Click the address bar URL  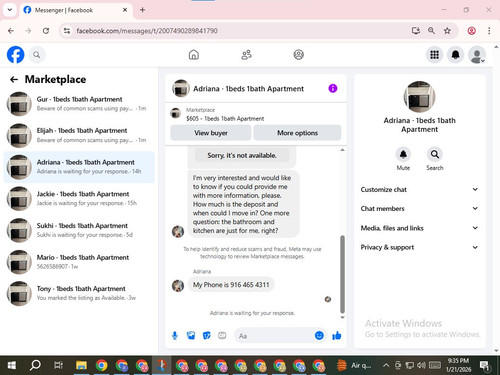[x=147, y=31]
